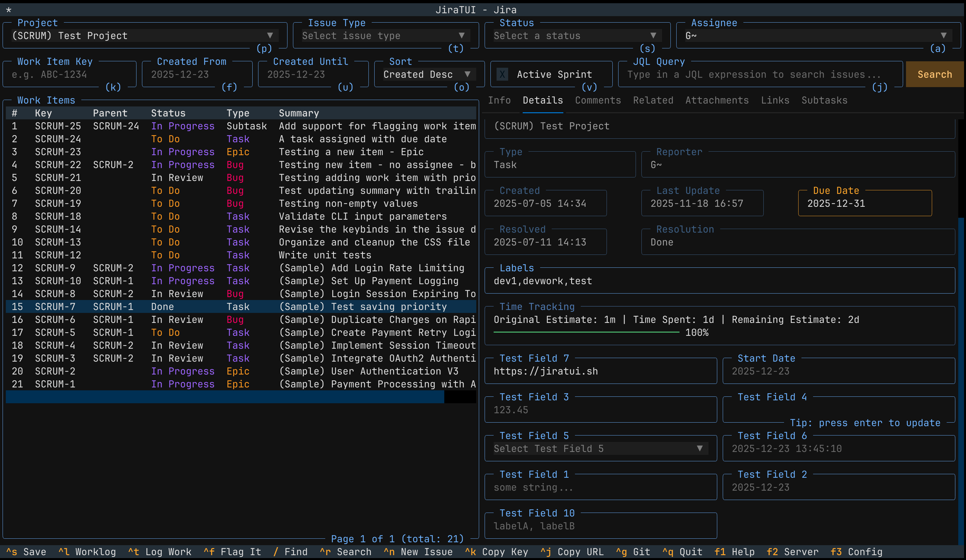
Task: Click the Type field showing Task
Action: 560,165
